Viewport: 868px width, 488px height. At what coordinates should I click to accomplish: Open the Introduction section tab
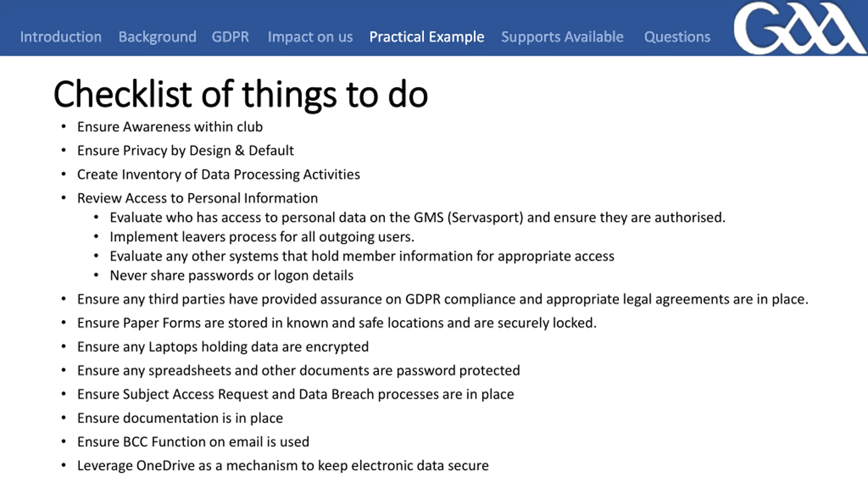[x=61, y=37]
